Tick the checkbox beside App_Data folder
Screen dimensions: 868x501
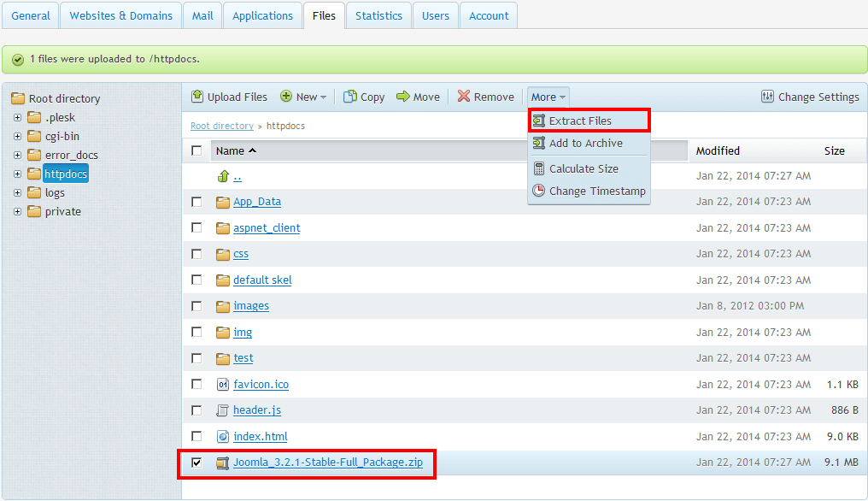197,202
